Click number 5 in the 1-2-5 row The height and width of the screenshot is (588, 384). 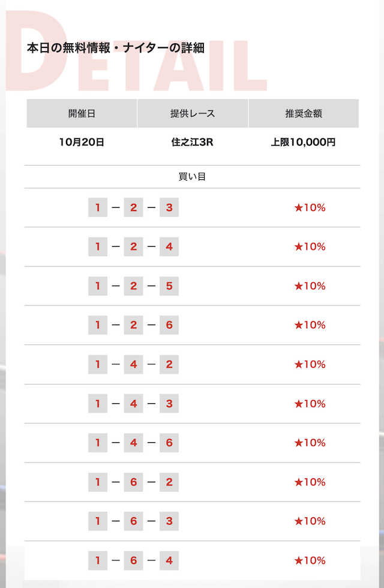169,286
